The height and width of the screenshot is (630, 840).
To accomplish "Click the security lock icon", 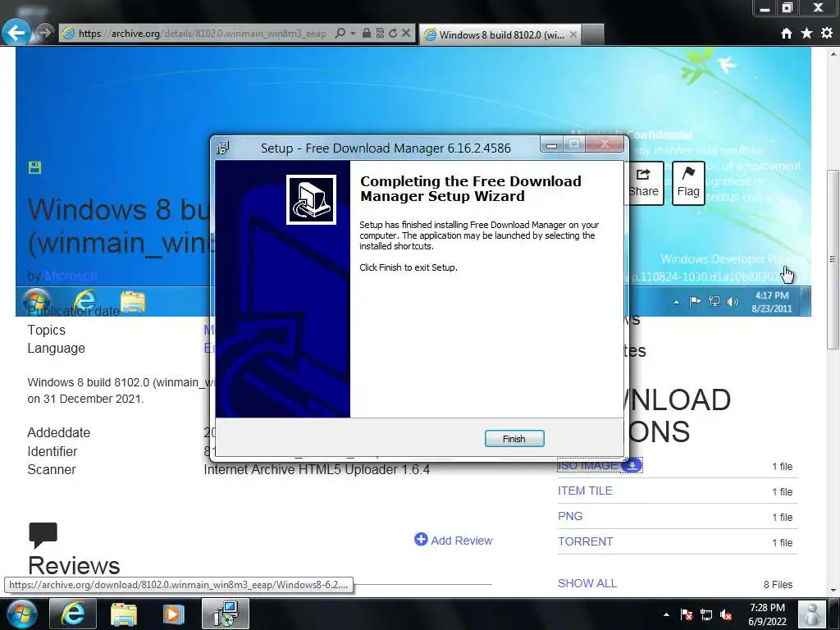I will [x=367, y=33].
